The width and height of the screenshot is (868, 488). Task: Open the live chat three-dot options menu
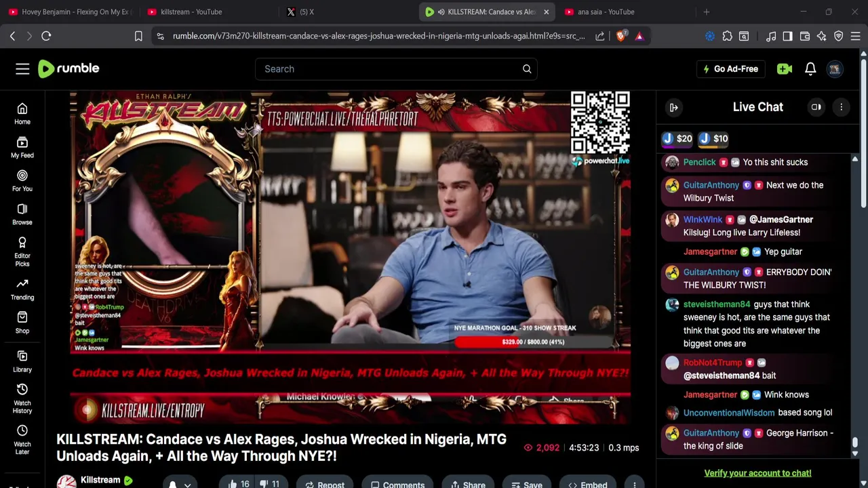tap(841, 107)
